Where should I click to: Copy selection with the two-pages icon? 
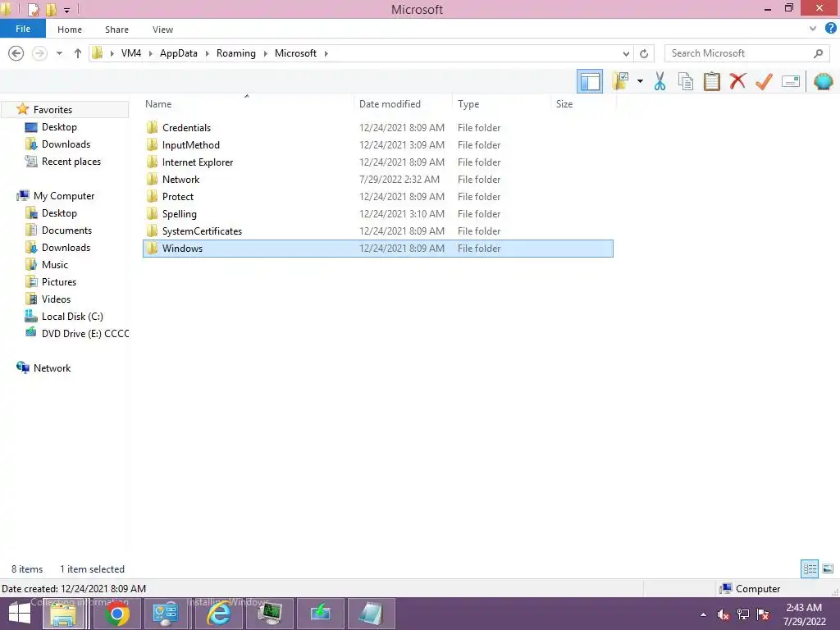[686, 81]
